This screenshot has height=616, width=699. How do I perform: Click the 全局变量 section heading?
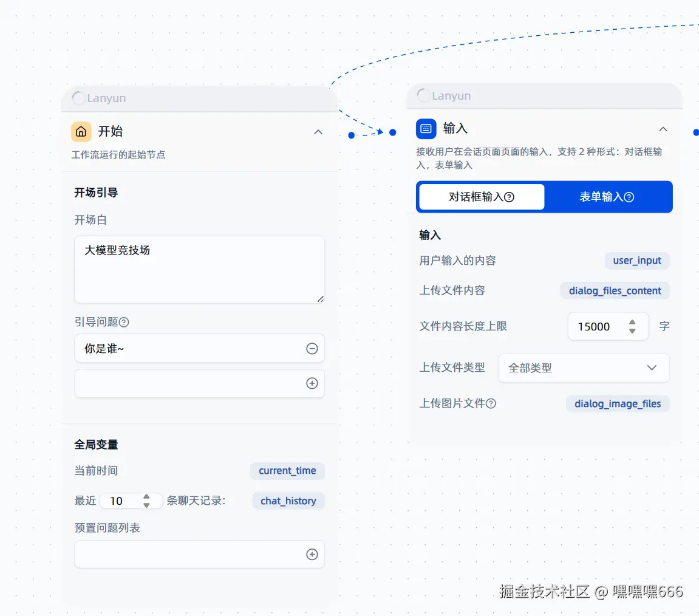coord(96,445)
